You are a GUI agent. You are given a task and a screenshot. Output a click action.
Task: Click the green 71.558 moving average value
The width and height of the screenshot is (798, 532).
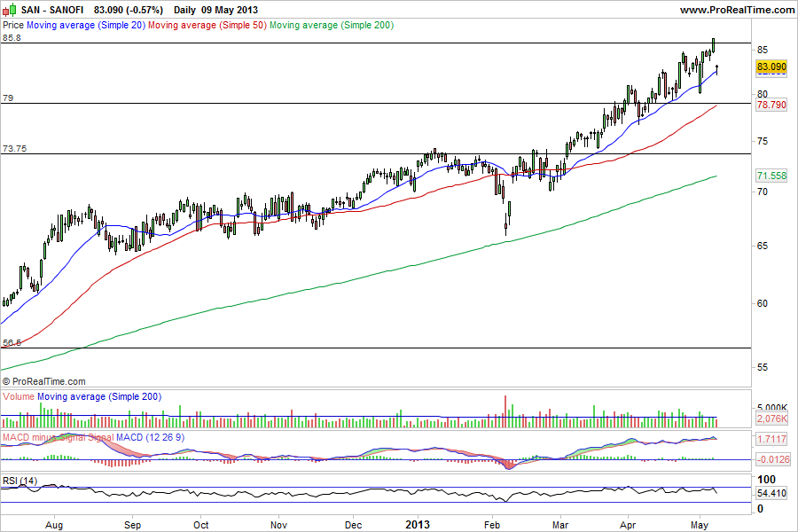[x=771, y=176]
